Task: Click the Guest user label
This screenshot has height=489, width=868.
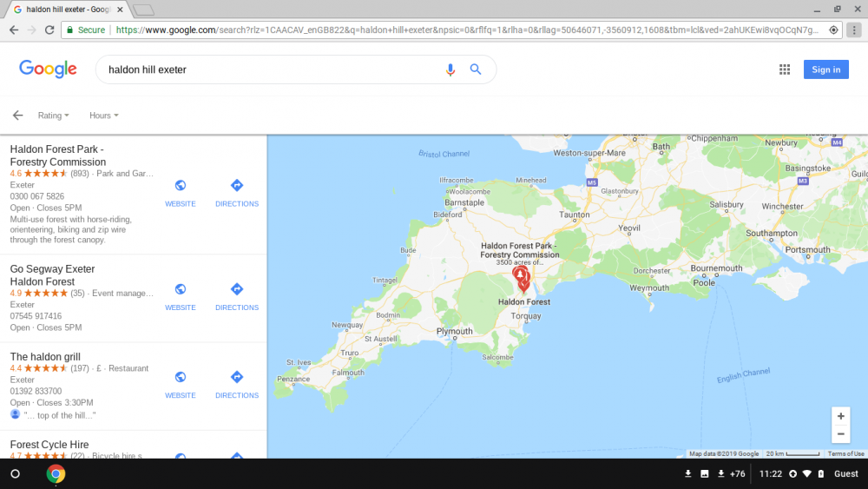Action: 845,473
